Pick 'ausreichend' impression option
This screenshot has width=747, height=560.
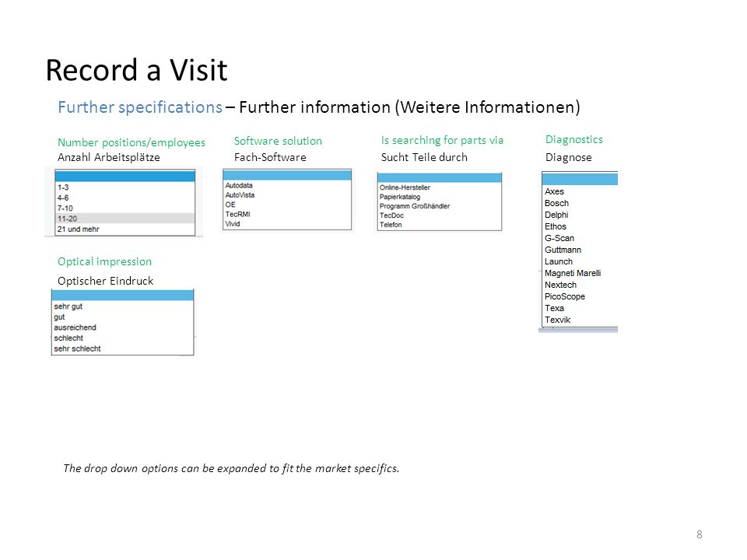coord(122,327)
